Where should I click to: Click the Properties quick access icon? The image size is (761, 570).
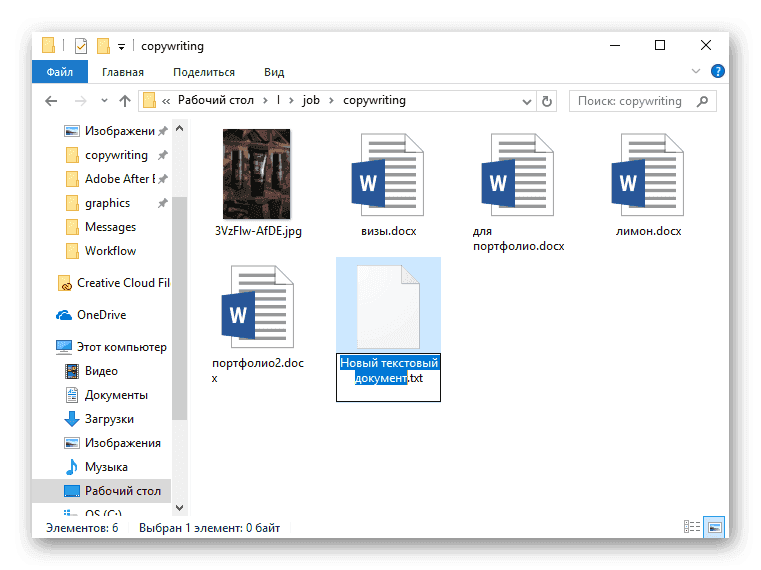81,46
